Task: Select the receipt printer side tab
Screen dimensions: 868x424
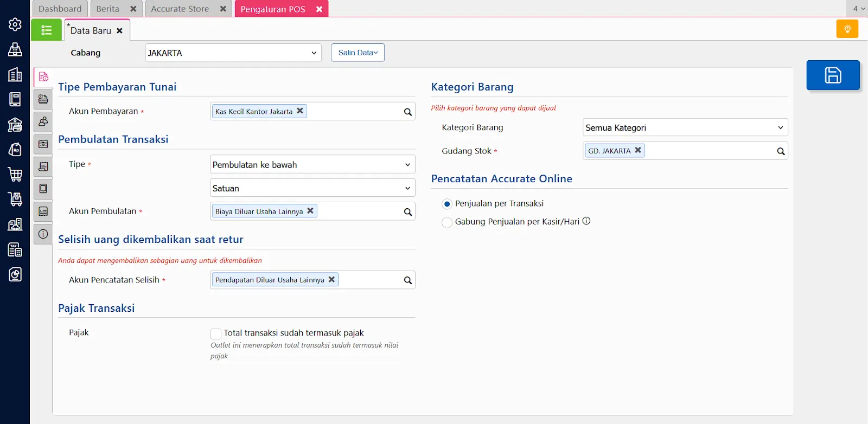Action: pos(43,211)
